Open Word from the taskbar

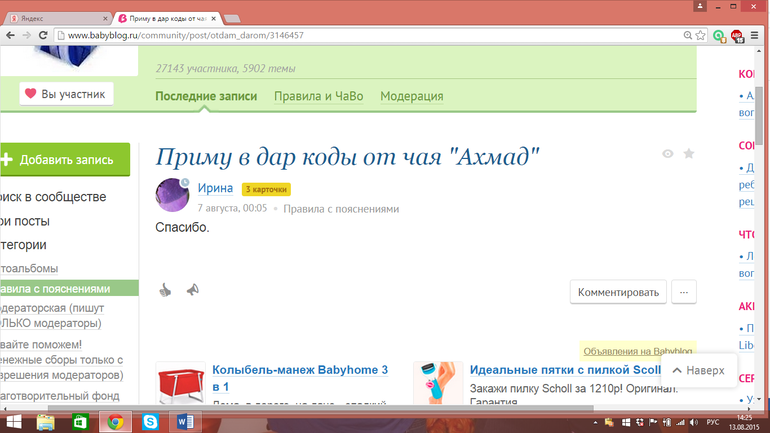click(185, 422)
